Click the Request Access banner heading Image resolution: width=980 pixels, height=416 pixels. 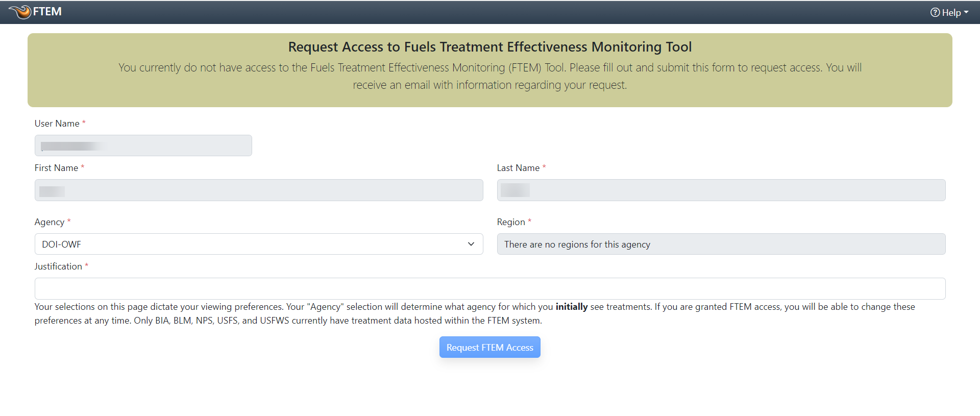[x=490, y=47]
